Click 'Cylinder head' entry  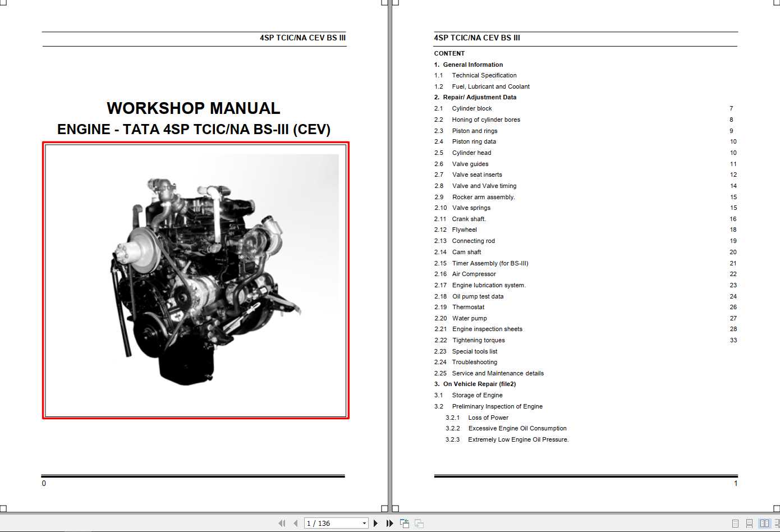[471, 153]
